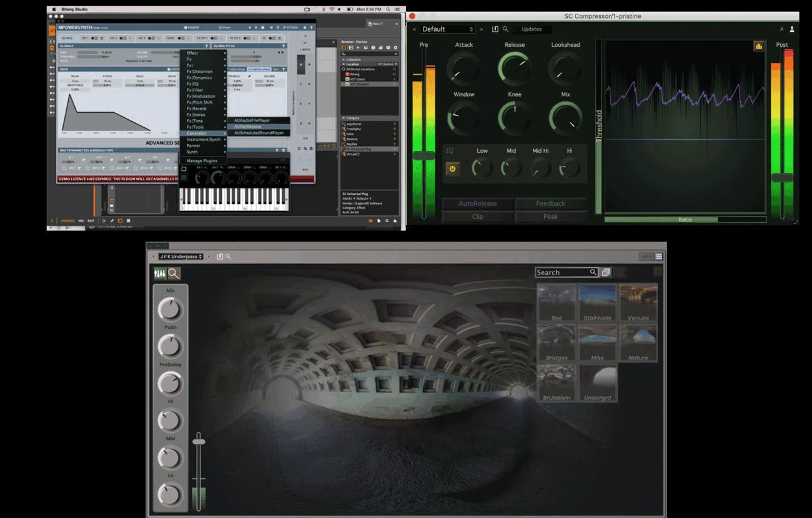Screen dimensions: 812x518
Task: Expand the Fx|Distortion submenu
Action: [x=203, y=72]
